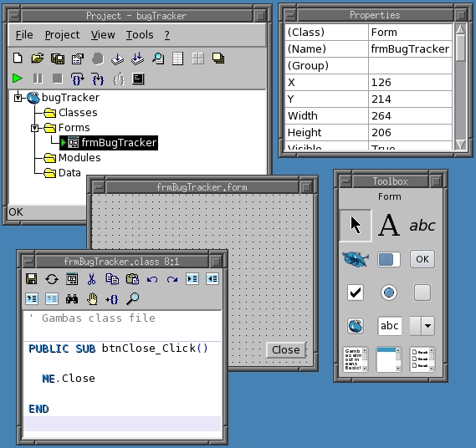Click the Properties panel scroll-down arrow

(x=460, y=144)
